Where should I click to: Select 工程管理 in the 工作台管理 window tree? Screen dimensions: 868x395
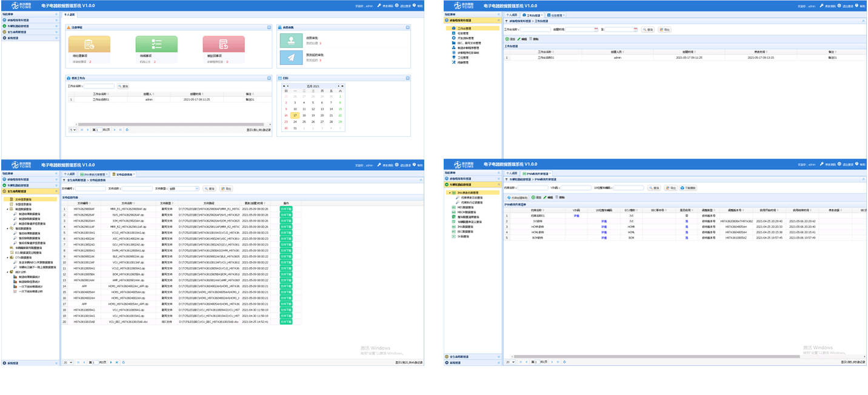pos(461,58)
